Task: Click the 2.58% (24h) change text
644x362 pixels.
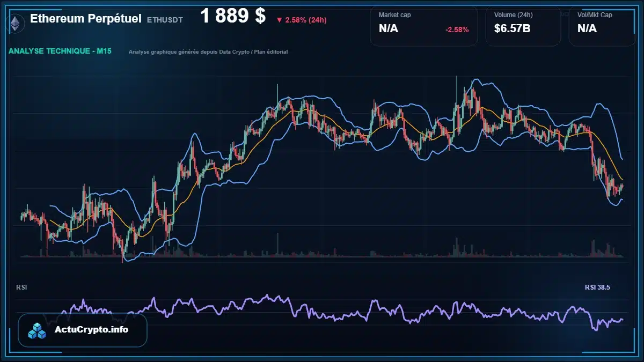Action: coord(306,20)
